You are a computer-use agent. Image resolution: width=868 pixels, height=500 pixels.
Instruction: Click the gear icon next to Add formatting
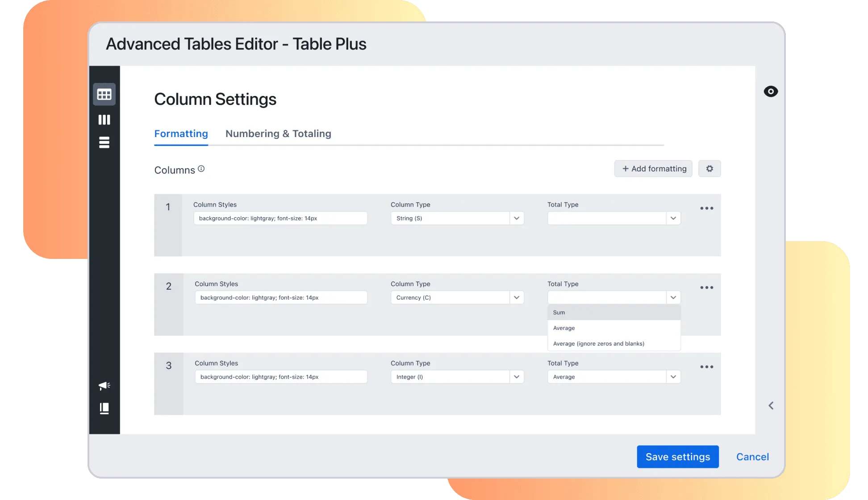point(709,169)
